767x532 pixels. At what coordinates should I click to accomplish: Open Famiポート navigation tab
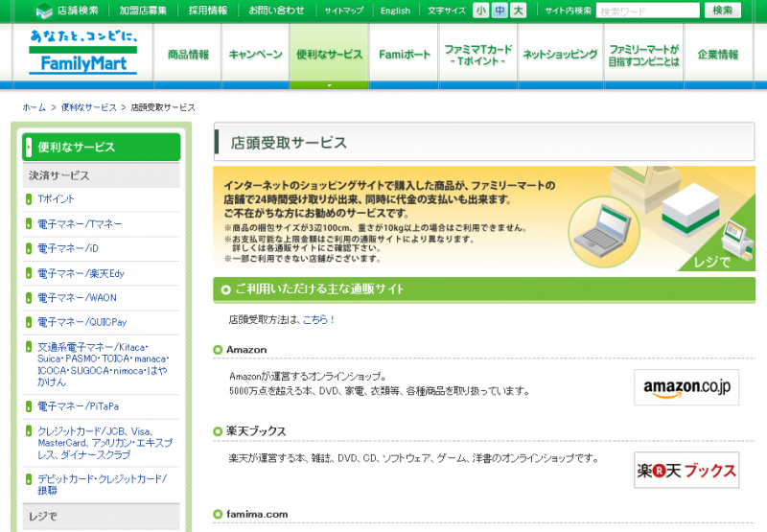point(404,55)
